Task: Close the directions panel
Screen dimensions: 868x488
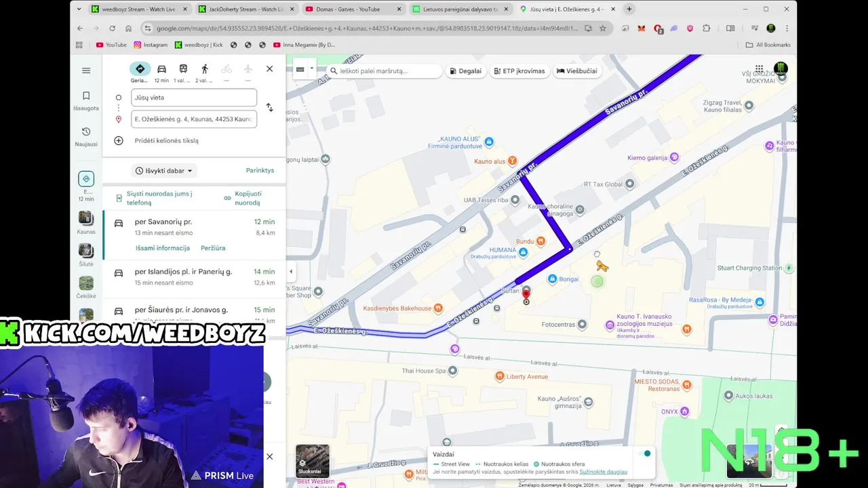Action: point(269,69)
